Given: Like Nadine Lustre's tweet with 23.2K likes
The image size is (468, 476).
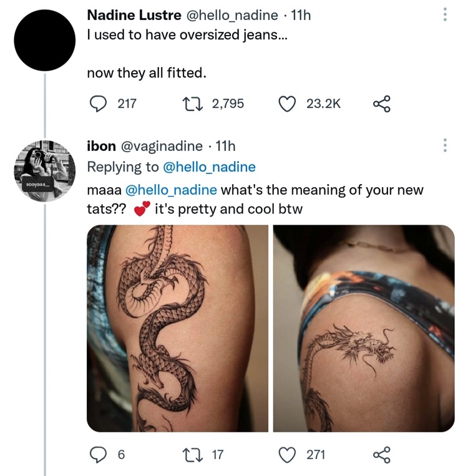Looking at the screenshot, I should click(287, 104).
